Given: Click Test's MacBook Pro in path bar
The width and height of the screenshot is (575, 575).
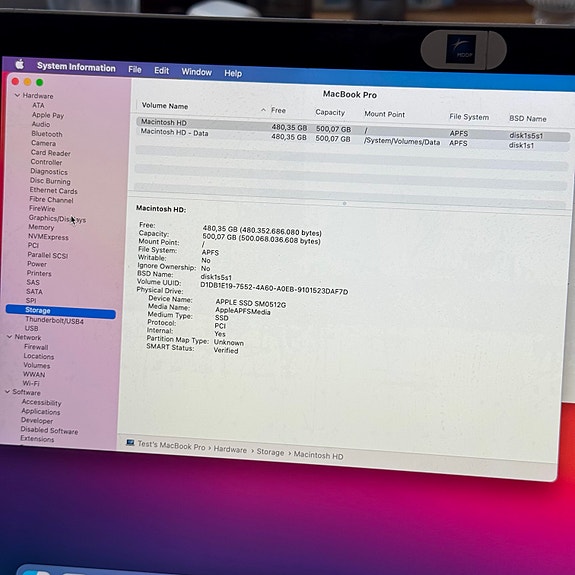Looking at the screenshot, I should (171, 445).
